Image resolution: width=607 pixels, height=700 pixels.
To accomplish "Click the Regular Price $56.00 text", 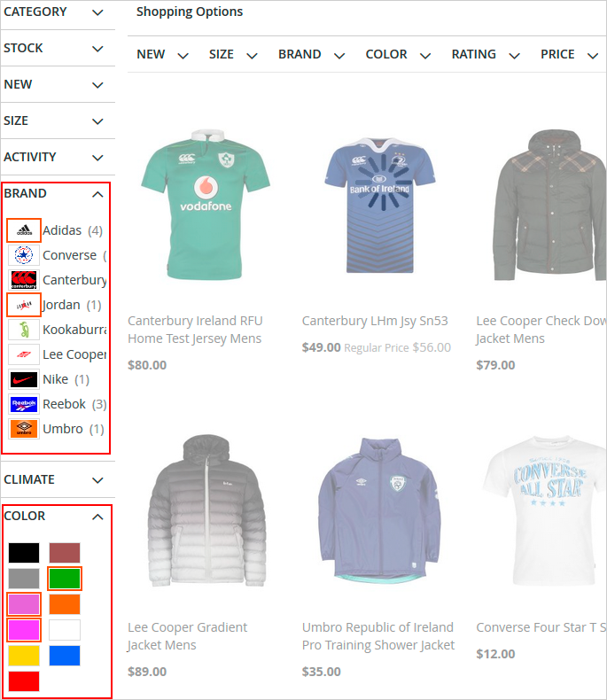I will point(397,347).
